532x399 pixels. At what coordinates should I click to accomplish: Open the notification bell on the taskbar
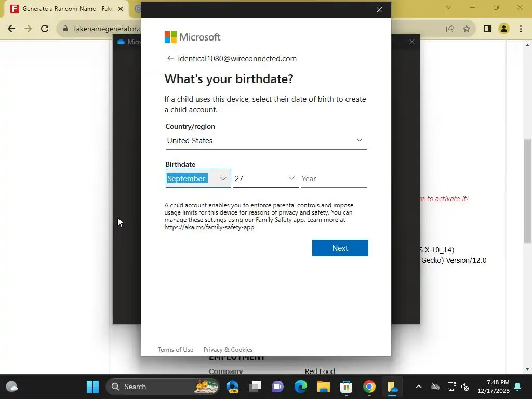click(518, 387)
